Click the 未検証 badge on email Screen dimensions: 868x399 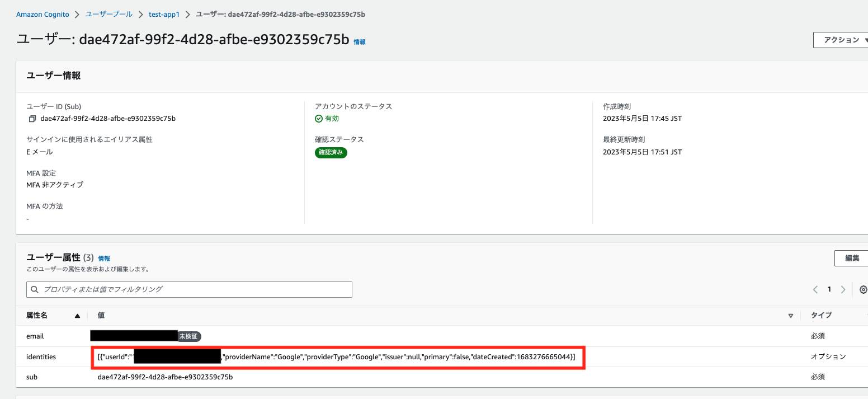tap(189, 336)
